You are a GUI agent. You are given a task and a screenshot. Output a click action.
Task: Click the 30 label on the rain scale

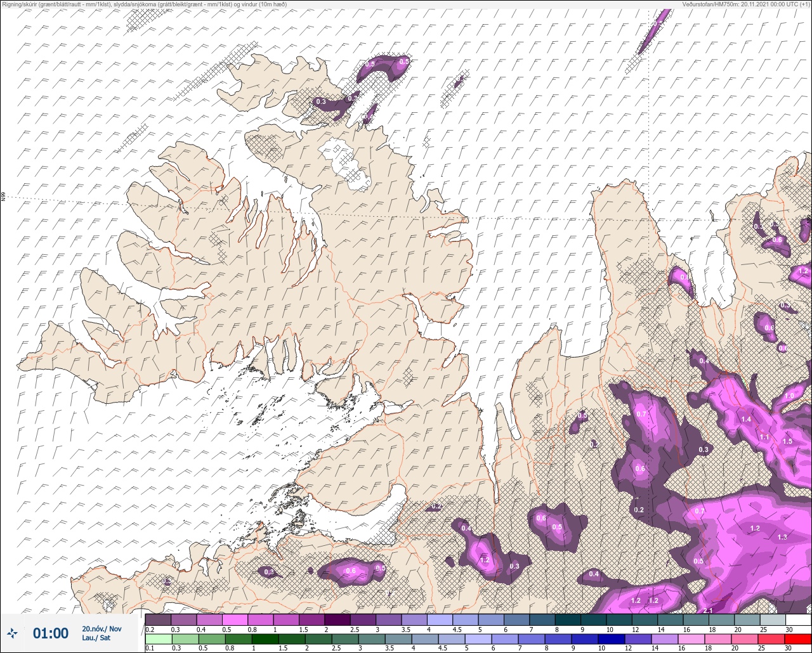pyautogui.click(x=789, y=648)
